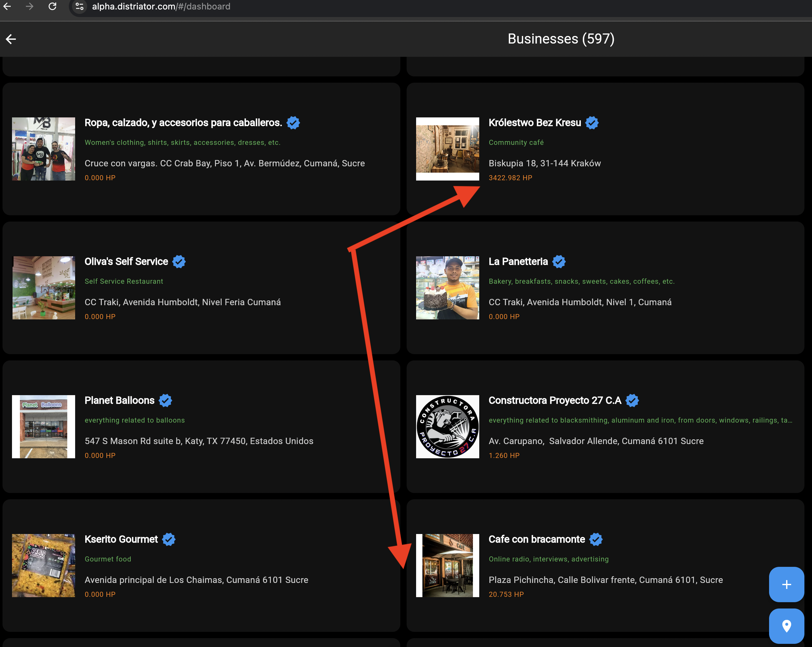
Task: Click the 1.260 HP value
Action: [x=504, y=455]
